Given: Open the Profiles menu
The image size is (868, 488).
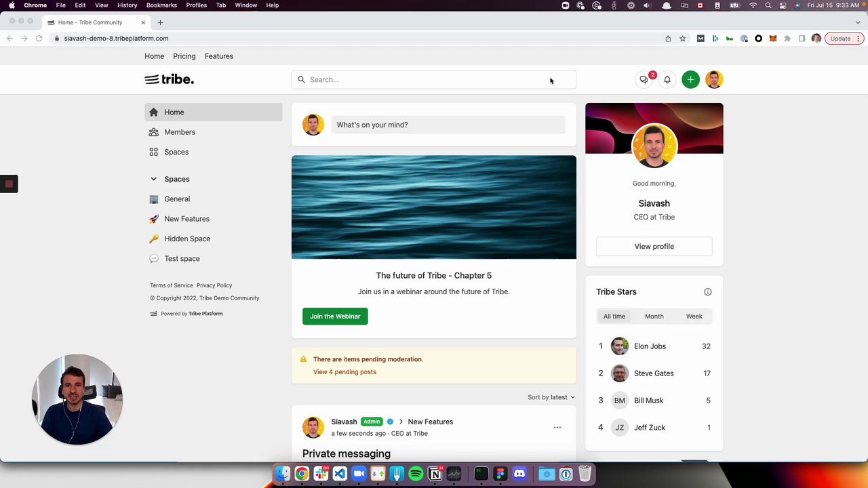Looking at the screenshot, I should tap(197, 5).
